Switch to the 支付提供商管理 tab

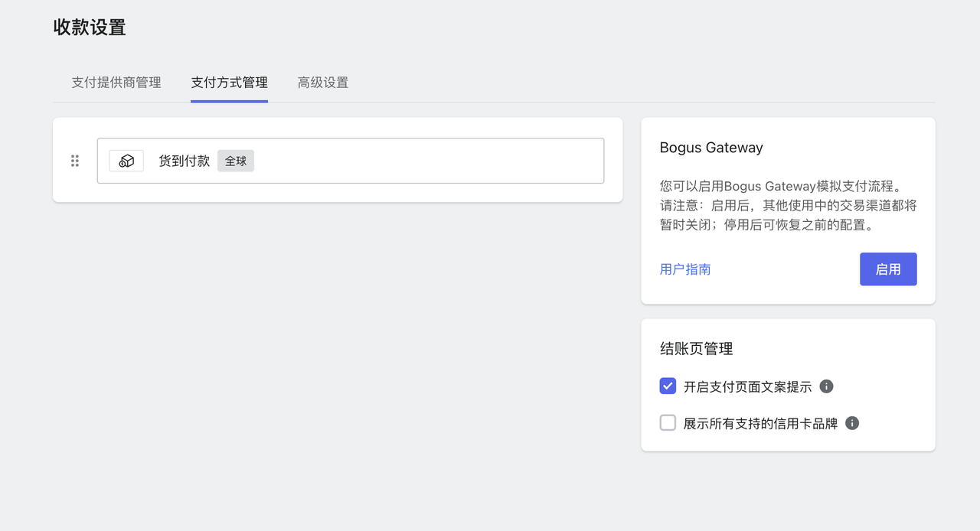pyautogui.click(x=116, y=83)
